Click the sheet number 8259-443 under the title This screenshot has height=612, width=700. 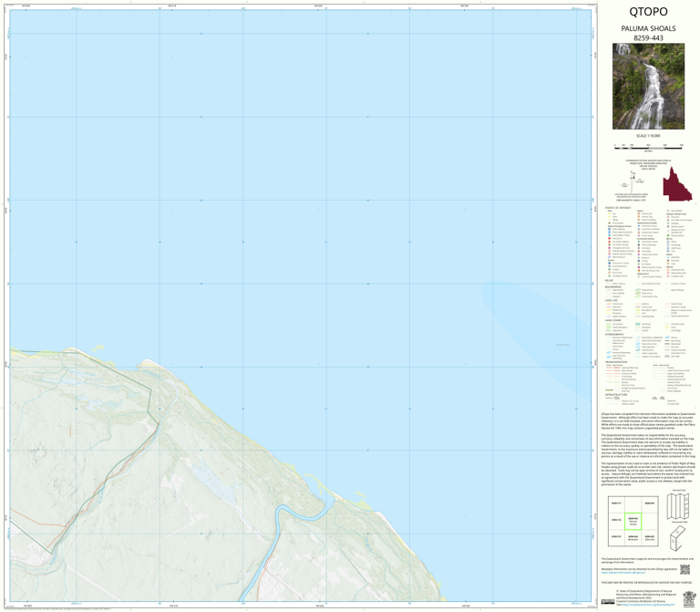(648, 38)
